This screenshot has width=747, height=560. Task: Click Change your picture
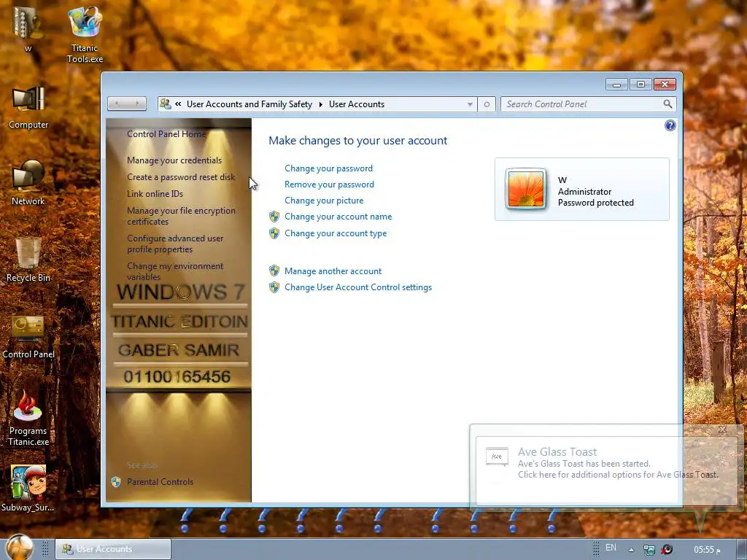(324, 201)
